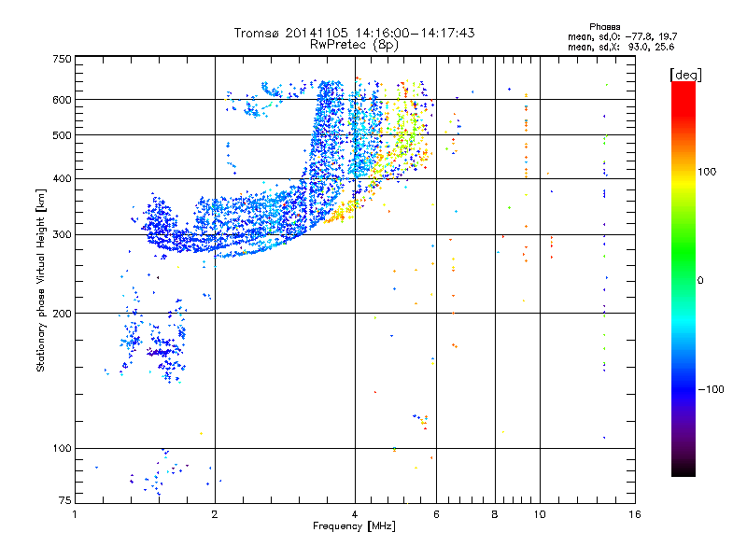Click the 'mean, sd,X: 93.0, 25.6' text
Viewport: 747px width, 560px height.
pos(621,47)
